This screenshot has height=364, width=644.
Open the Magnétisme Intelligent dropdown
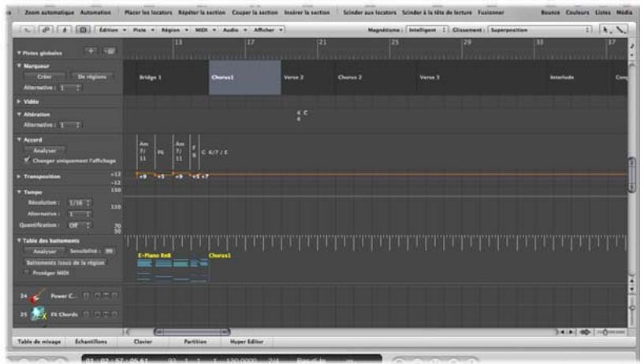(x=426, y=30)
